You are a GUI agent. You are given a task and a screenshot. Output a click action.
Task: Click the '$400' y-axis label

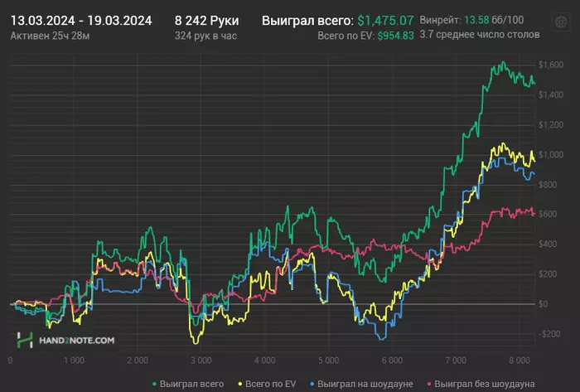coord(548,244)
